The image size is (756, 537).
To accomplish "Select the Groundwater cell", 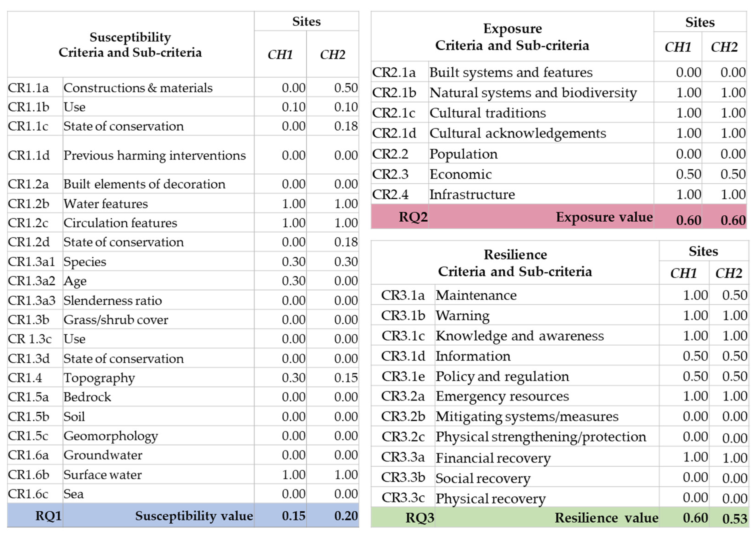I will pyautogui.click(x=103, y=455).
